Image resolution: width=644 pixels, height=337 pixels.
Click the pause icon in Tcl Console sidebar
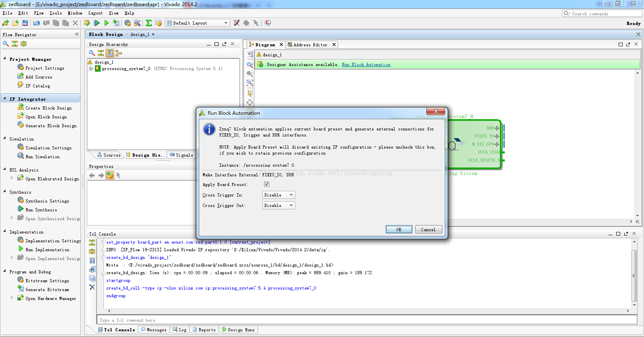coord(92,261)
